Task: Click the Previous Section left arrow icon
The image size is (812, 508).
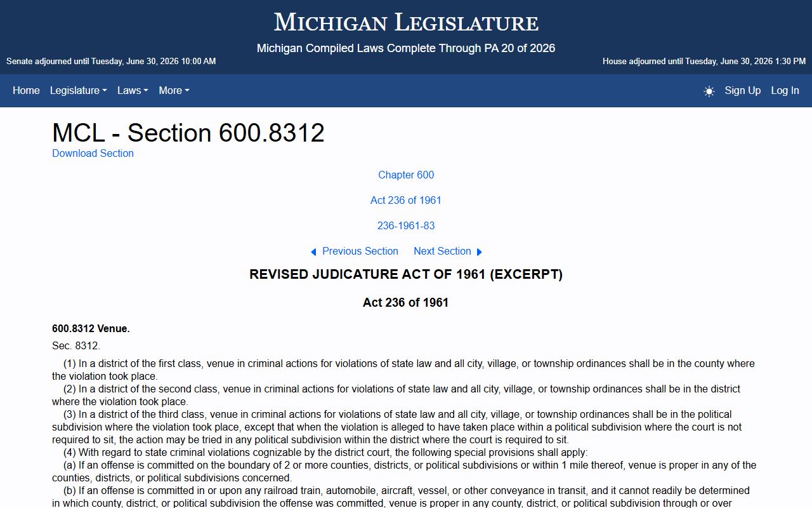Action: coord(313,252)
